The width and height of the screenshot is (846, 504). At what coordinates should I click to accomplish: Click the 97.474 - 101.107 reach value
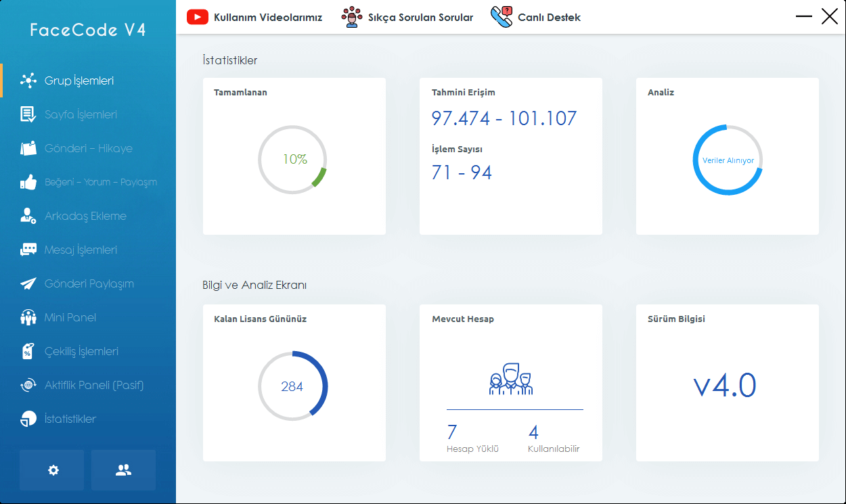(x=504, y=118)
